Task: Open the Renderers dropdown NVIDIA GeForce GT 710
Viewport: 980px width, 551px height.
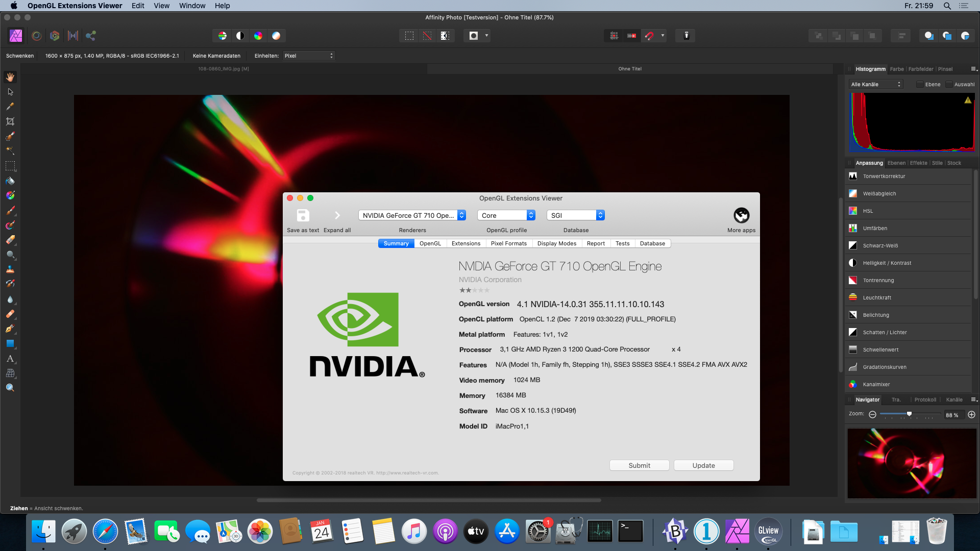Action: click(x=412, y=215)
